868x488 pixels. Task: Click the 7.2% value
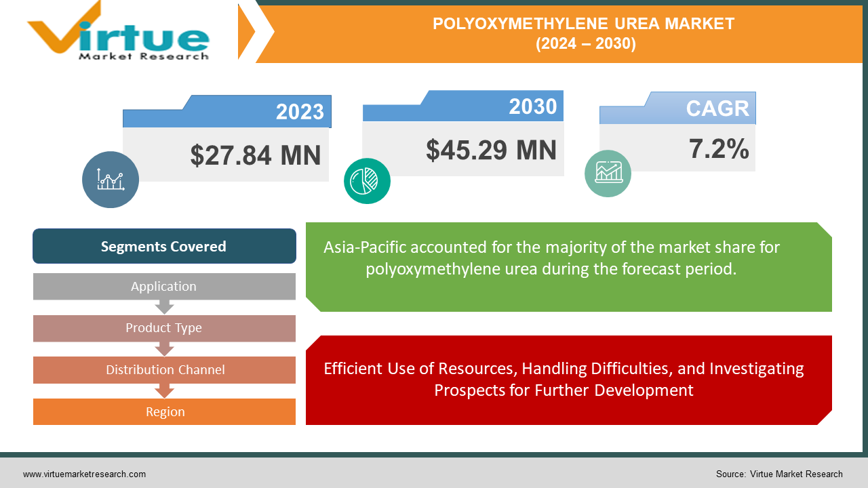[x=719, y=148]
